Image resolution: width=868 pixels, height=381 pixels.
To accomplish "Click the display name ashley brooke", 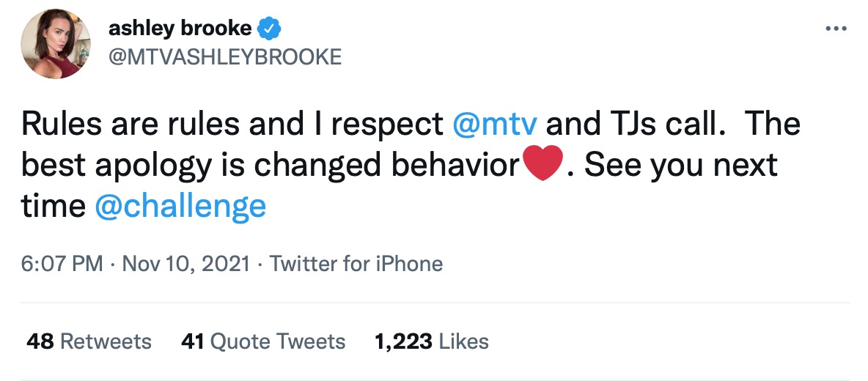I will (x=180, y=29).
